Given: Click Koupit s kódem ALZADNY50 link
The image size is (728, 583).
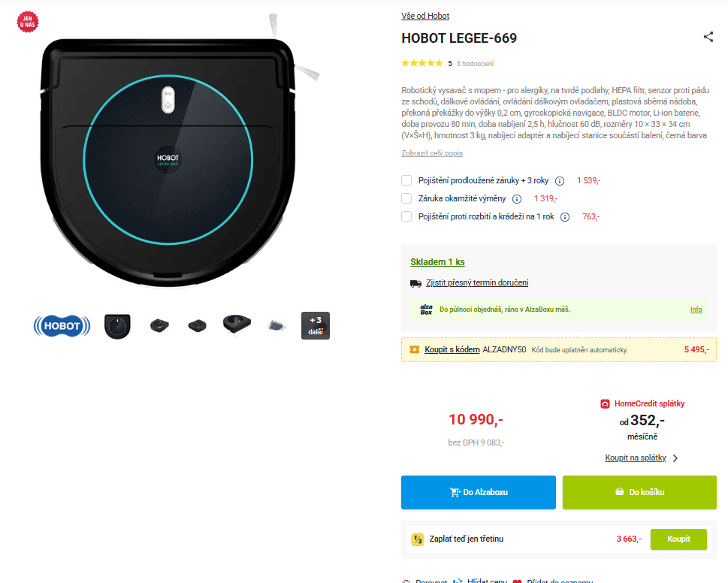Looking at the screenshot, I should (x=452, y=349).
